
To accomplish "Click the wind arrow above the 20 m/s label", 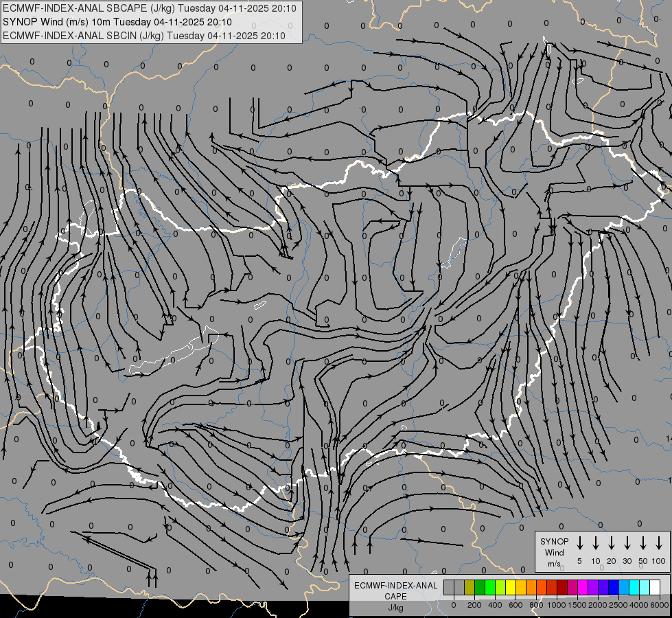I will pyautogui.click(x=612, y=543).
